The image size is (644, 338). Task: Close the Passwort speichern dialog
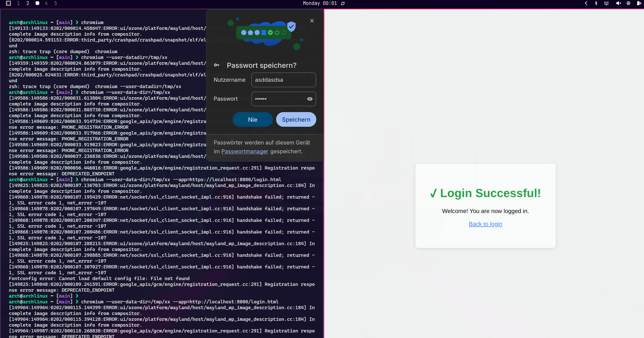click(x=312, y=21)
